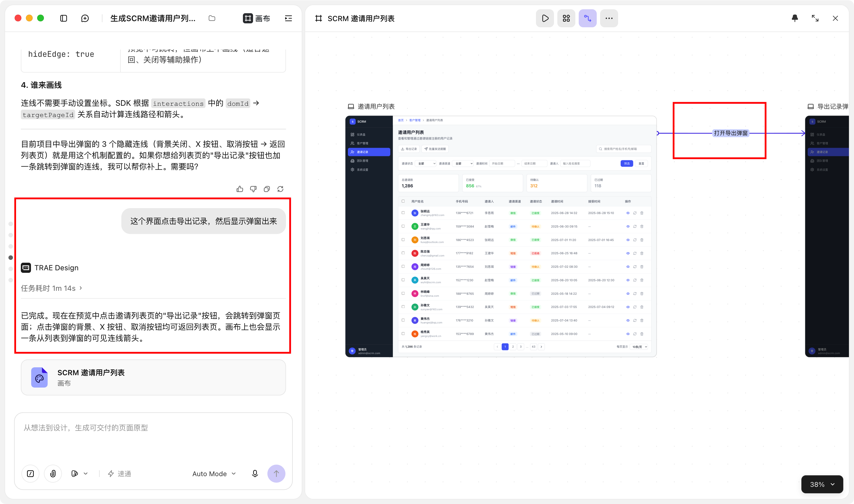Regenerate the assistant response
854x504 pixels.
coord(280,189)
